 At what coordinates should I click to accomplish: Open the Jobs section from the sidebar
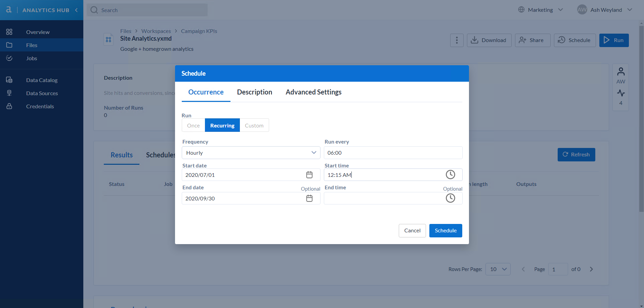[31, 58]
